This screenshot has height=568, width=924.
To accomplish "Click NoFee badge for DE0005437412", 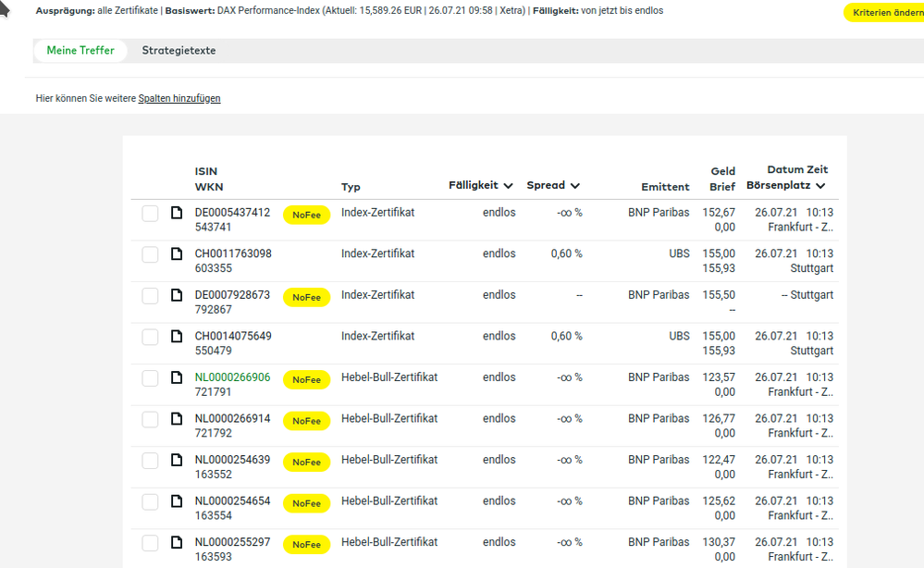I will tap(306, 215).
